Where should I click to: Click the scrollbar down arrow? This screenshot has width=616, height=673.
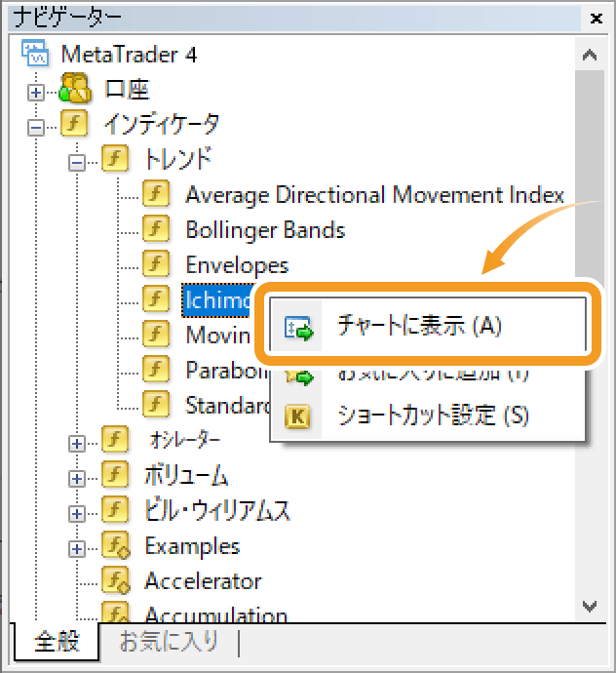(x=590, y=606)
